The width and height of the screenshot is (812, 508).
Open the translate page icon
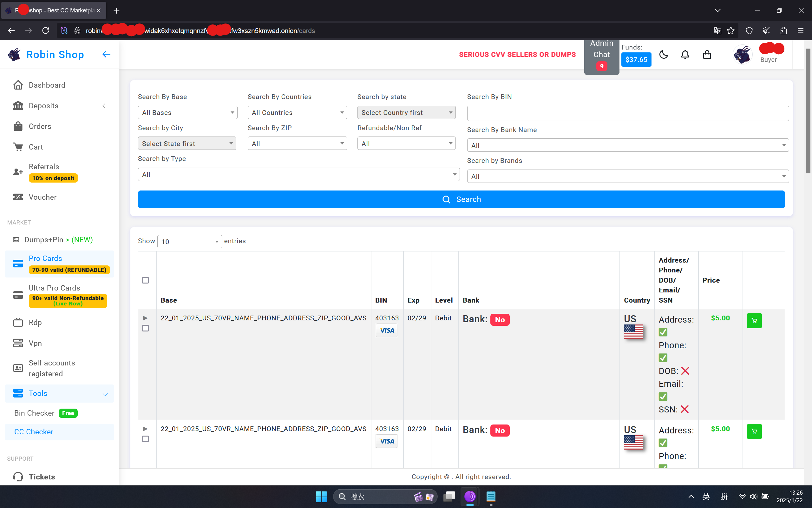click(717, 30)
